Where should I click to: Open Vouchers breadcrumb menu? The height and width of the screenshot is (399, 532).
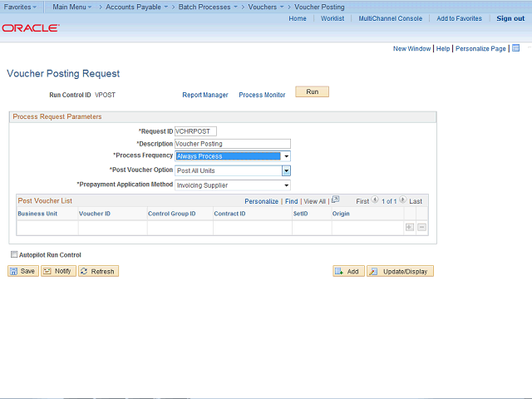[266, 7]
